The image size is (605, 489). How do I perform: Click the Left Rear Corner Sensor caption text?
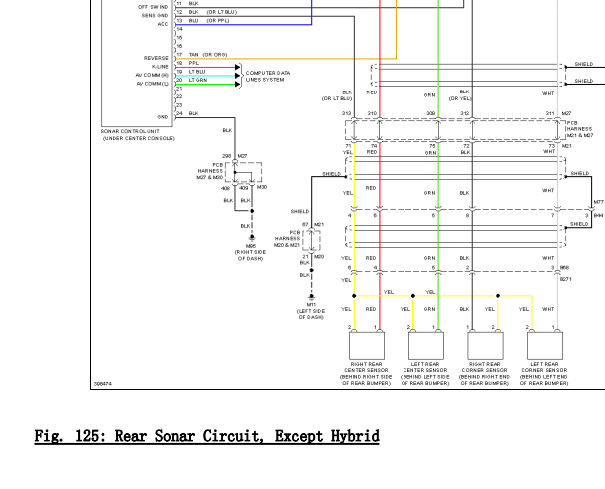(x=544, y=374)
